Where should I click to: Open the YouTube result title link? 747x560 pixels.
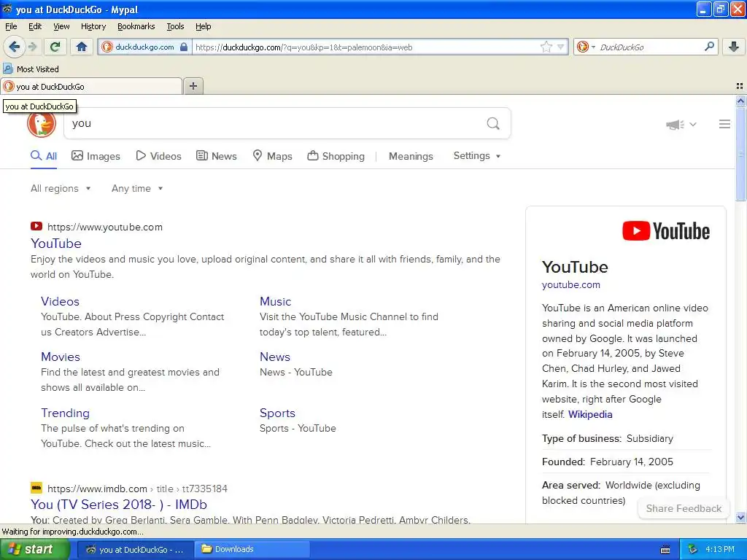pyautogui.click(x=55, y=244)
